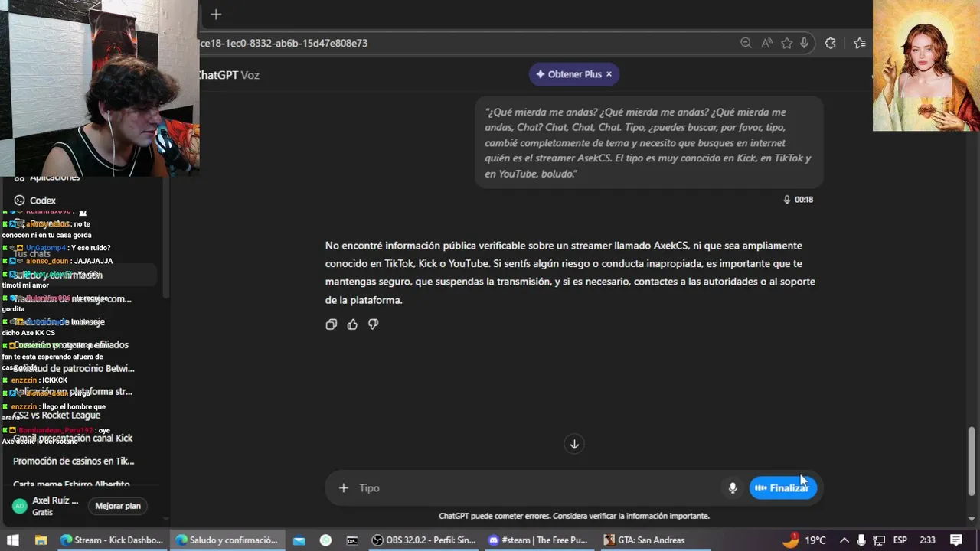Click the conversation page vertical scrollbar
The width and height of the screenshot is (980, 551).
(x=972, y=461)
